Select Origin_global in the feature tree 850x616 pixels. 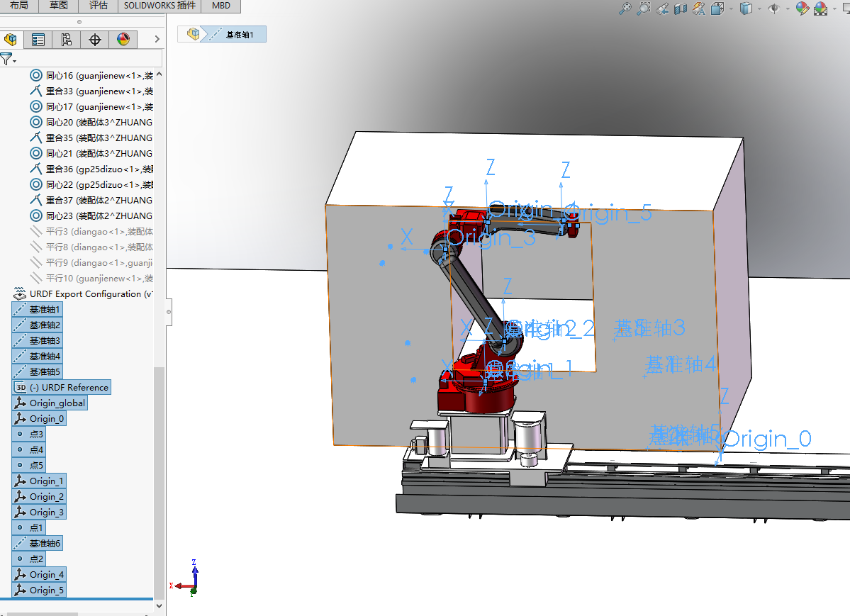(55, 402)
